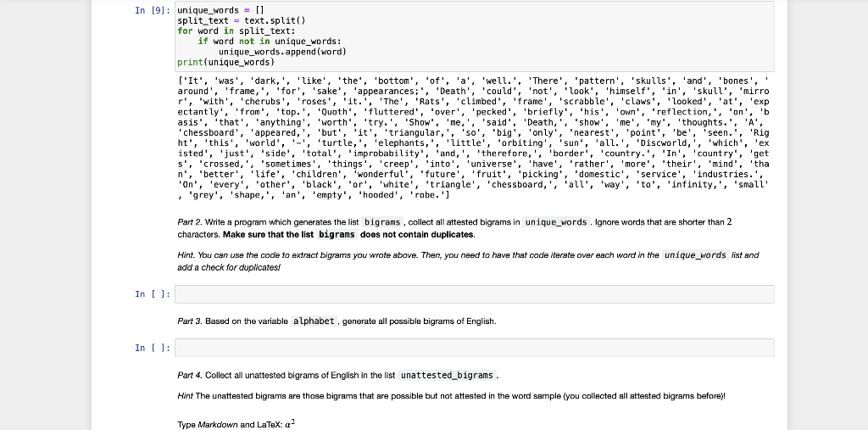Screen dimensions: 868x430
Task: Click the 'Part 2.' instruction paragraph
Action: 454,228
